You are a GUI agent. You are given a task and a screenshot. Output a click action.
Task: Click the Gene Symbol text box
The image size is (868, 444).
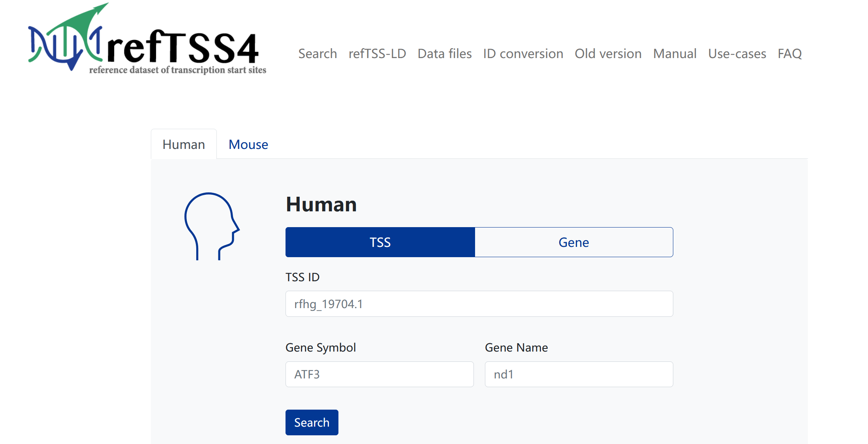379,374
